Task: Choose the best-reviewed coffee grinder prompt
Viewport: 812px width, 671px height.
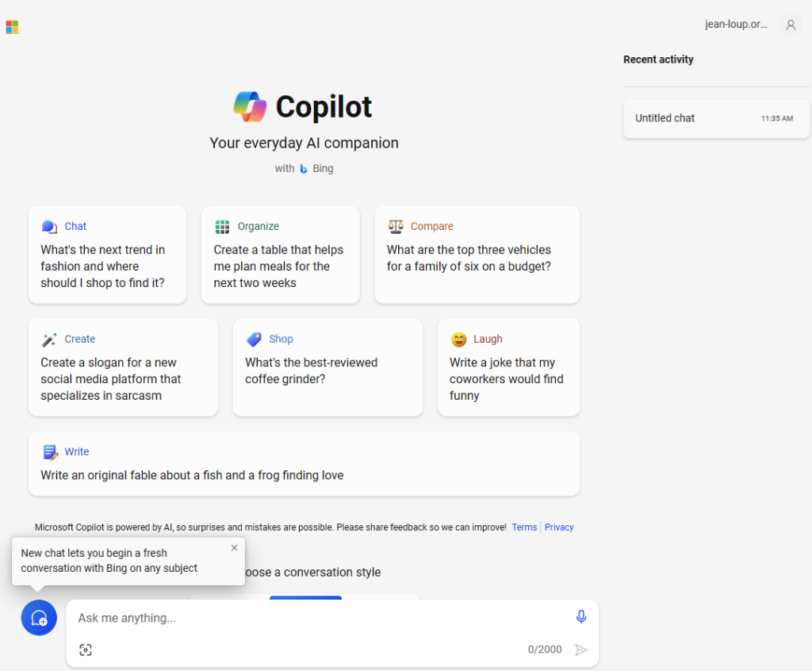Action: pyautogui.click(x=327, y=367)
